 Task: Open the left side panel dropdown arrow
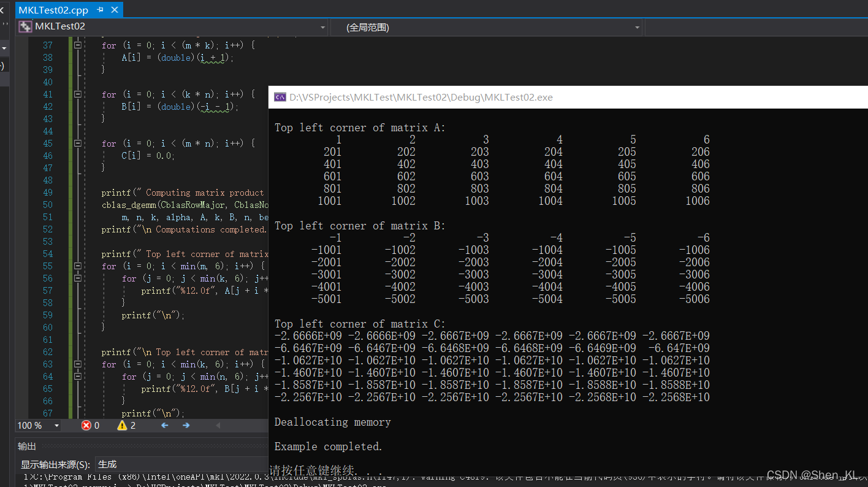click(4, 48)
